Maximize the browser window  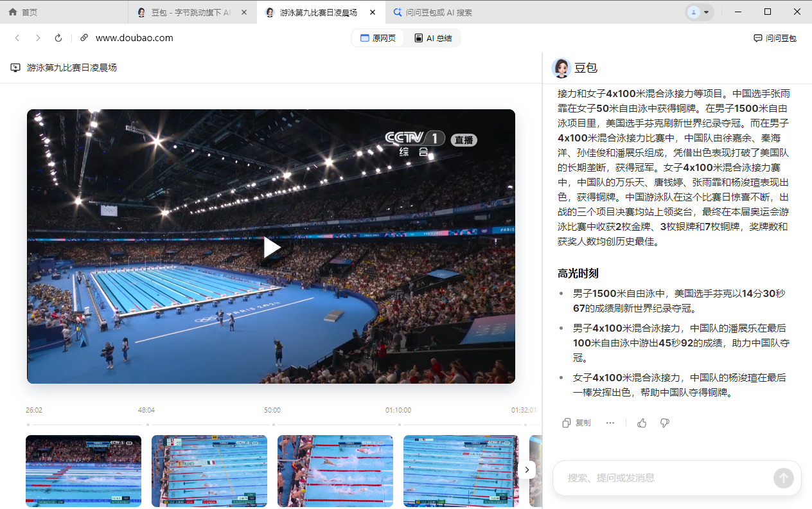pyautogui.click(x=768, y=12)
